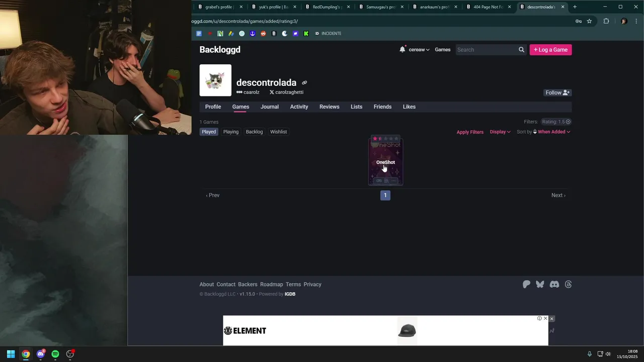Open the Games link in header
644x362 pixels.
point(442,50)
